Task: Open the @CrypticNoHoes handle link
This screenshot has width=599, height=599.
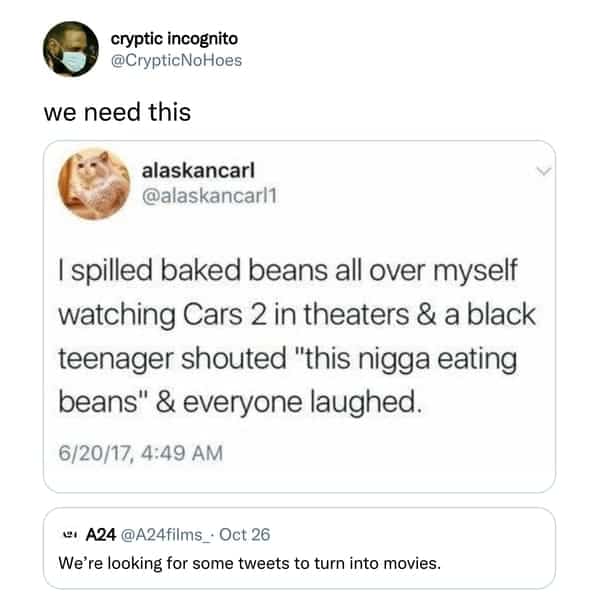Action: coord(176,60)
